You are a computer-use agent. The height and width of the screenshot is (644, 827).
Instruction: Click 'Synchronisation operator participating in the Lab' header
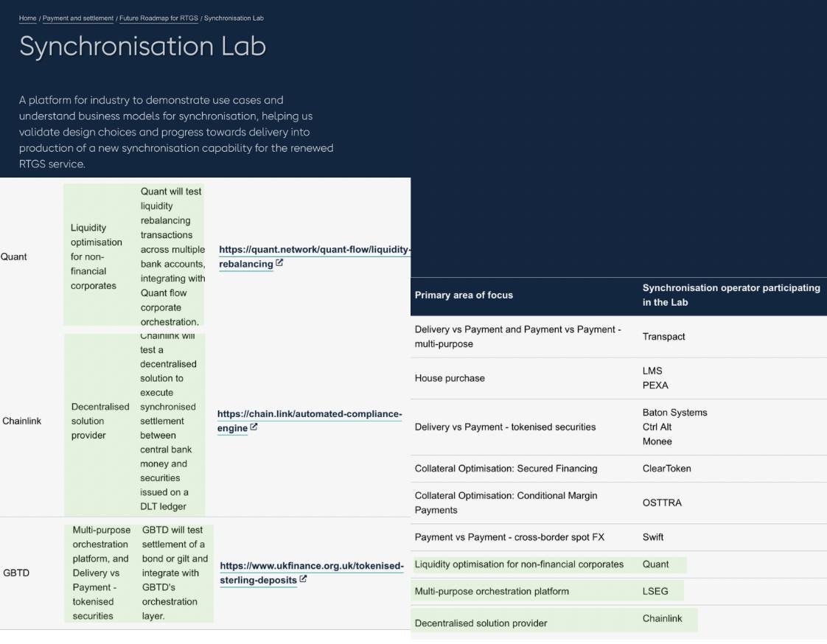[731, 295]
